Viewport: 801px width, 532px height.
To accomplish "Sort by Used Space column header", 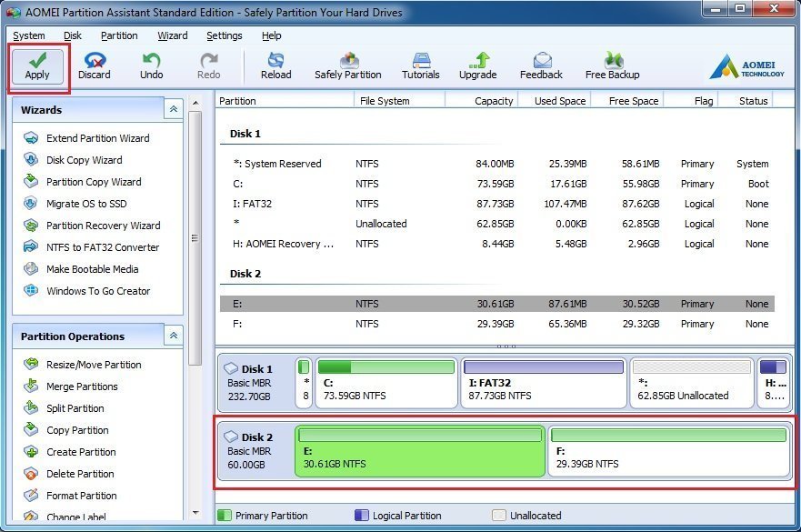I will click(556, 101).
